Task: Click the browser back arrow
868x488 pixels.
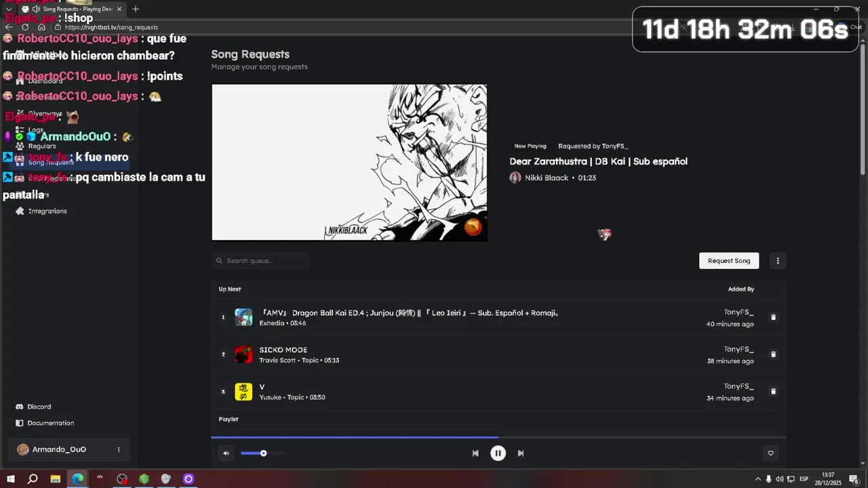Action: 9,27
